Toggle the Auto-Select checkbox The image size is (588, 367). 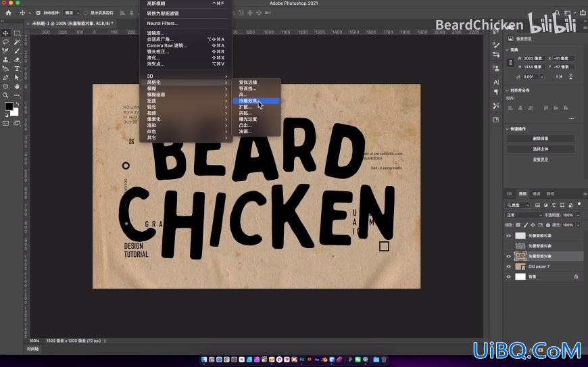pyautogui.click(x=39, y=13)
